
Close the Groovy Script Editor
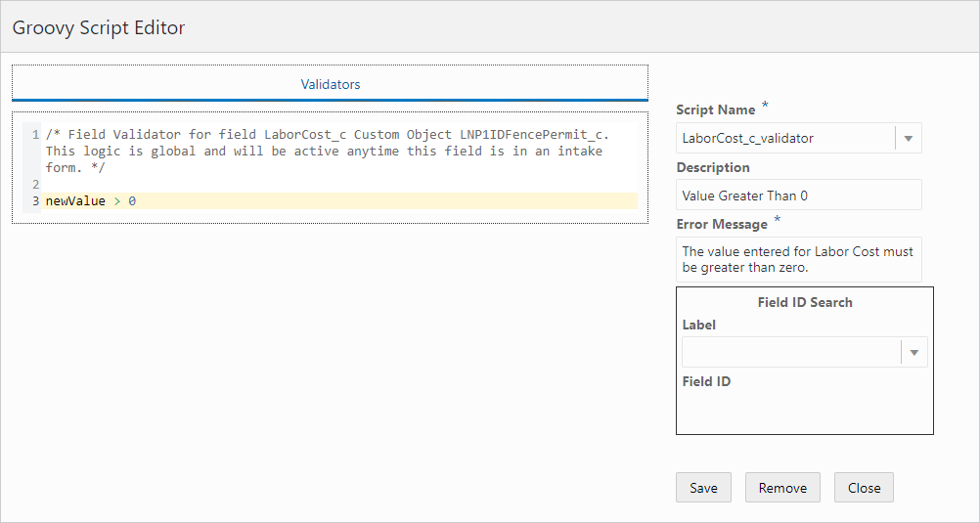click(864, 488)
